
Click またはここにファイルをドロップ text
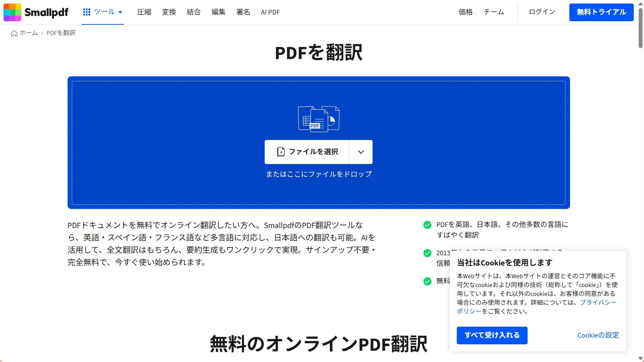point(319,174)
